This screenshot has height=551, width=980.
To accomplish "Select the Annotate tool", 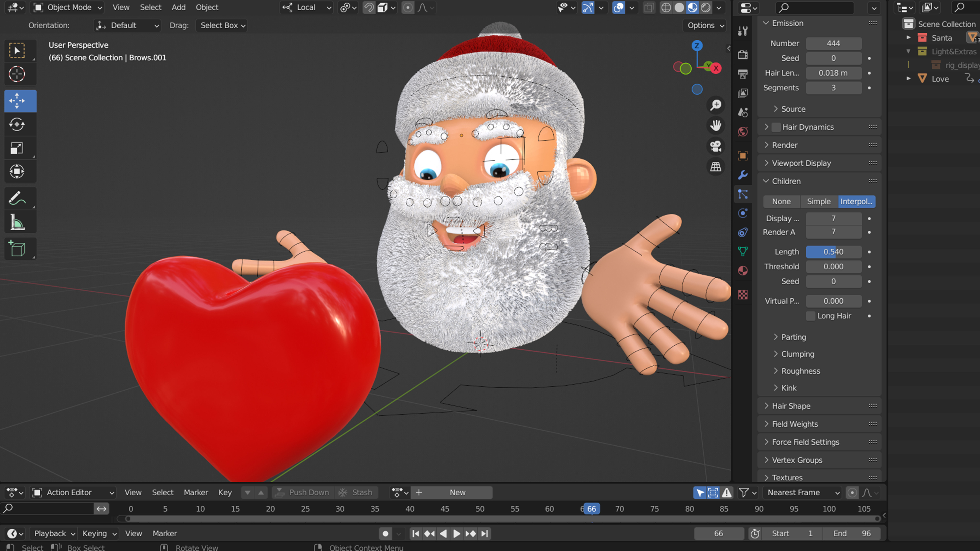I will pos(17,198).
